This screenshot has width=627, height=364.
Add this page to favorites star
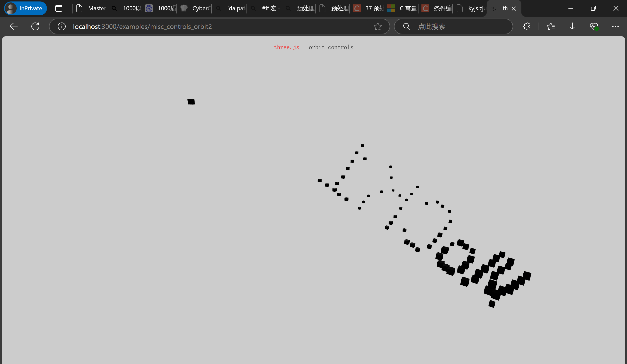point(377,26)
